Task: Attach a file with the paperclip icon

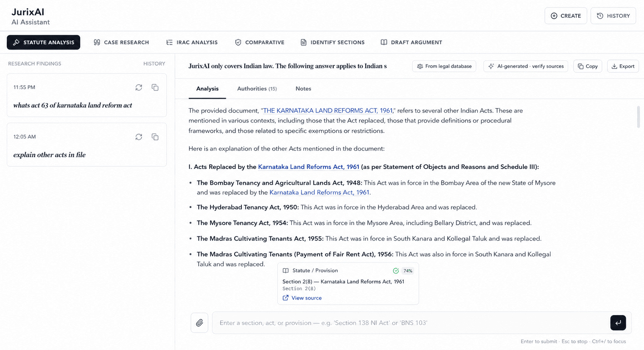Action: click(199, 323)
